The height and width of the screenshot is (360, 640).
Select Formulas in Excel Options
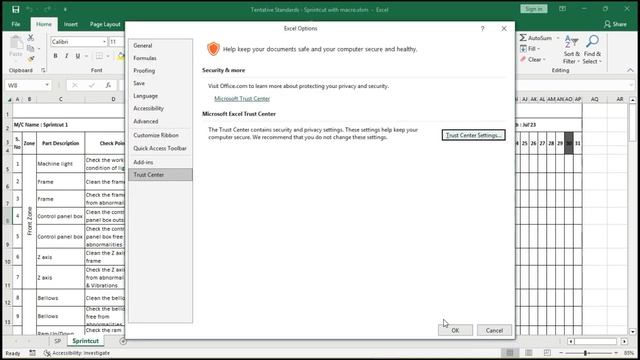coord(160,58)
